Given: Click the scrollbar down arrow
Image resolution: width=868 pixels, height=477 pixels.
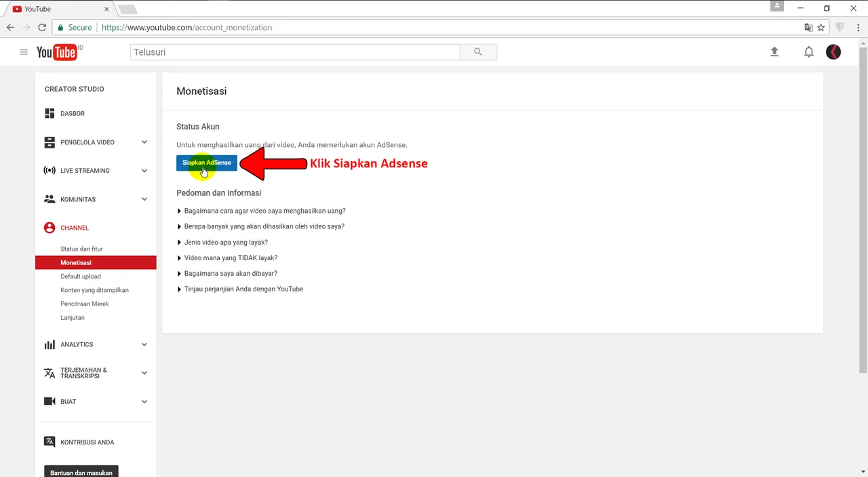Looking at the screenshot, I should 863,472.
